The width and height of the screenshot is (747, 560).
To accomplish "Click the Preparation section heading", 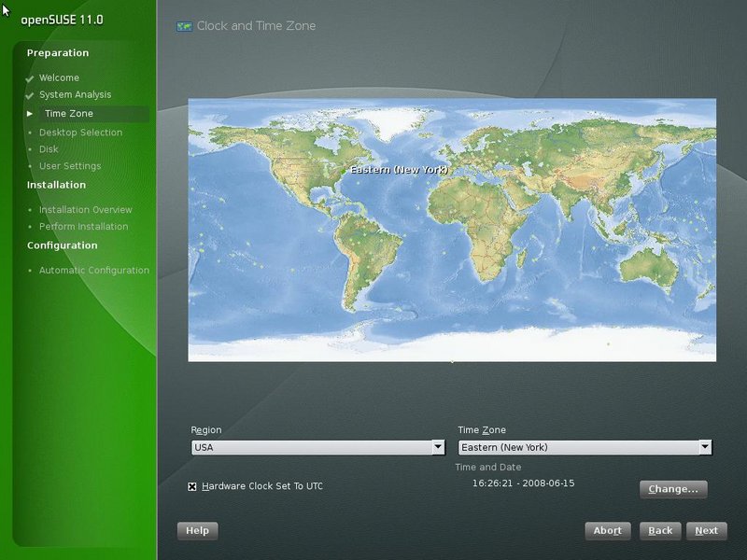I will (x=58, y=53).
